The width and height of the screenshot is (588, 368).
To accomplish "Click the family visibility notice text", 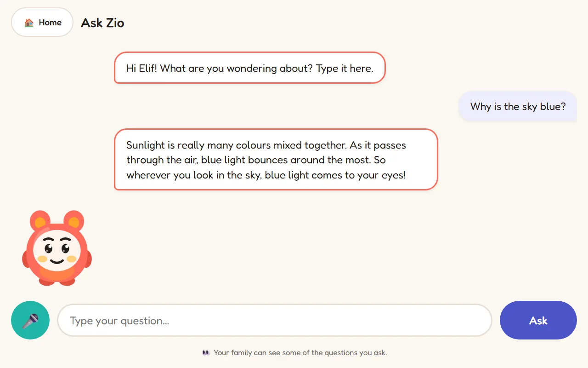I will coord(300,353).
